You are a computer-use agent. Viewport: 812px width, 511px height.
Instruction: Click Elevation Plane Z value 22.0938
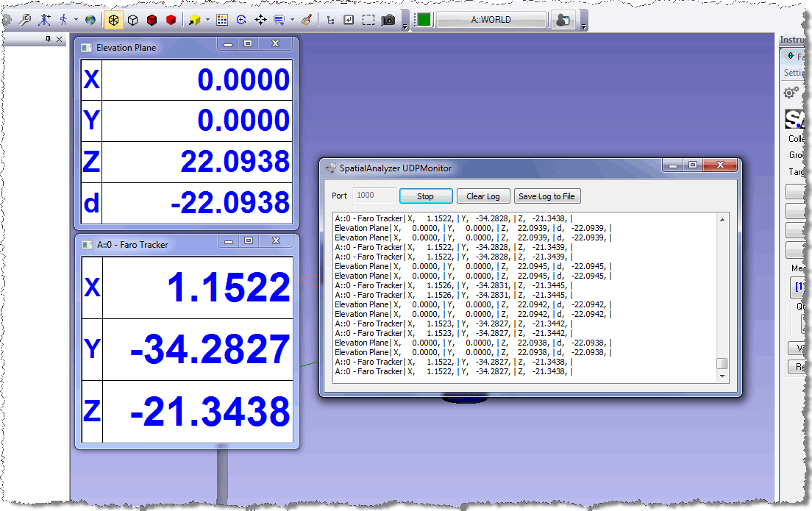tap(235, 162)
